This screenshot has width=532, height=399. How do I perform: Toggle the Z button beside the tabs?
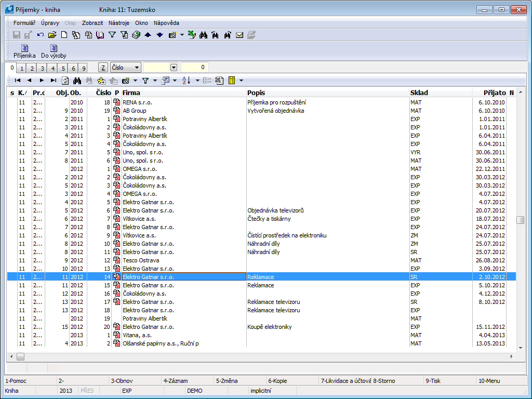coord(103,68)
